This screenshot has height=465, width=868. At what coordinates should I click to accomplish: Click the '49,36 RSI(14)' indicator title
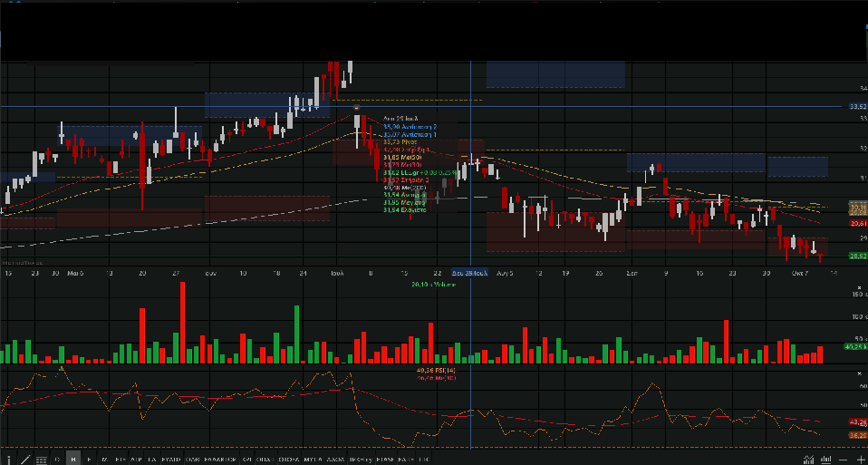coord(435,371)
